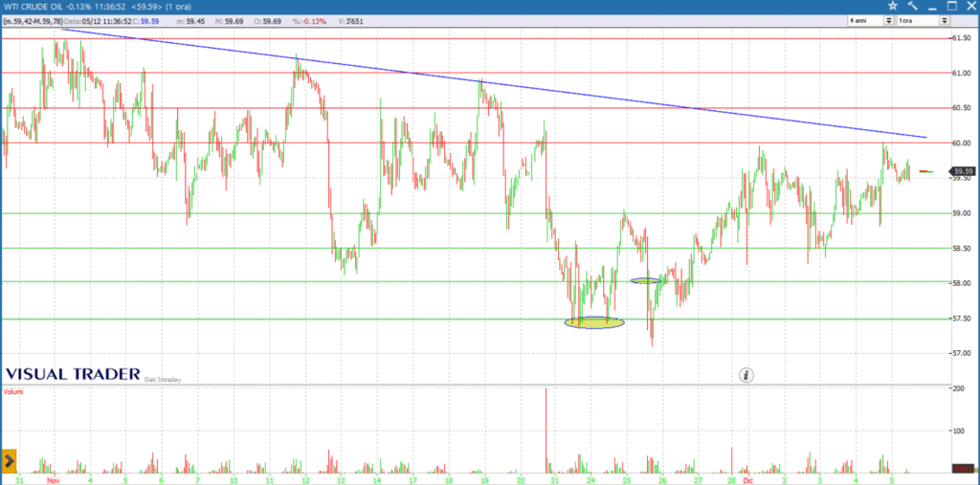Click the O: 59.69 open value
The width and height of the screenshot is (980, 485).
click(x=268, y=21)
